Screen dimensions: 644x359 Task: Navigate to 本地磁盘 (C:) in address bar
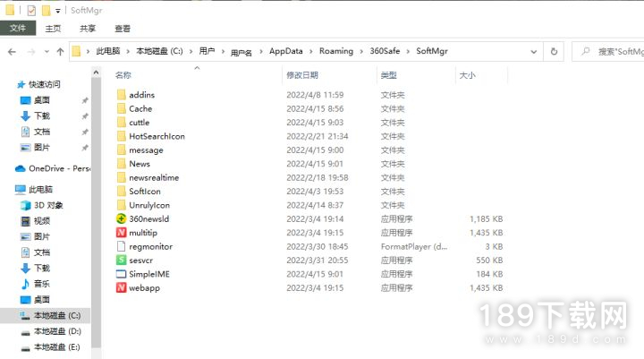[x=159, y=51]
